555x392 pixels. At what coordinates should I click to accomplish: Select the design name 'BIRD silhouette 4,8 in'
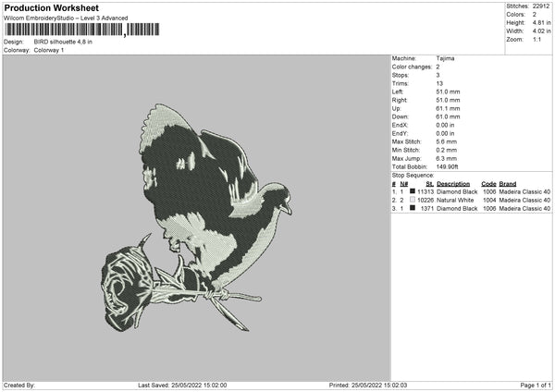[63, 42]
